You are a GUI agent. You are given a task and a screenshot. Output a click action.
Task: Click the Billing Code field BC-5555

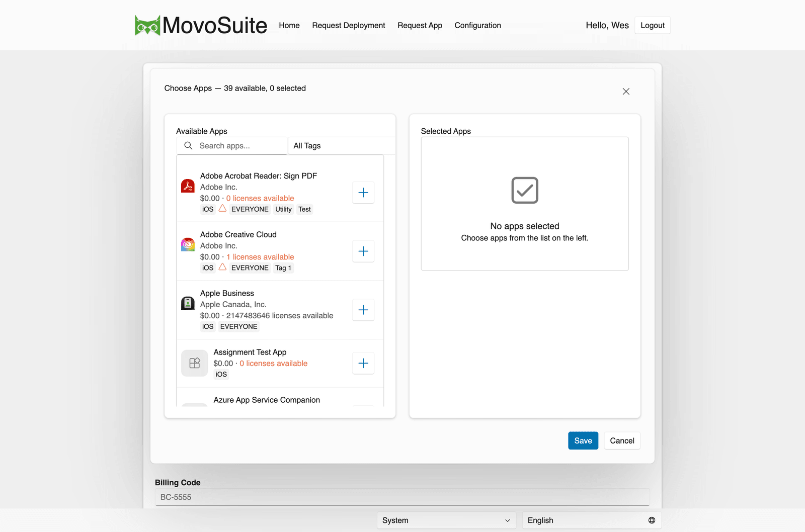403,497
